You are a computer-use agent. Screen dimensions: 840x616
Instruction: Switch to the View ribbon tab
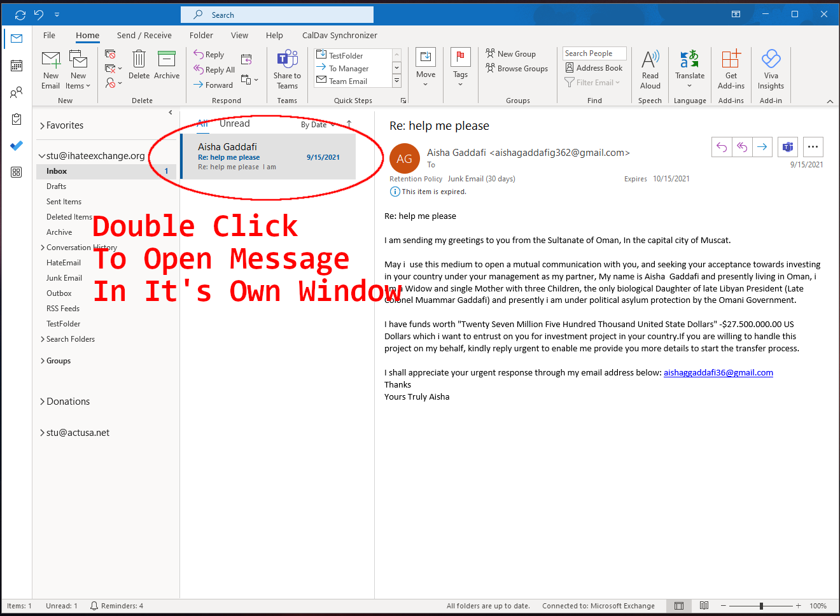[239, 35]
